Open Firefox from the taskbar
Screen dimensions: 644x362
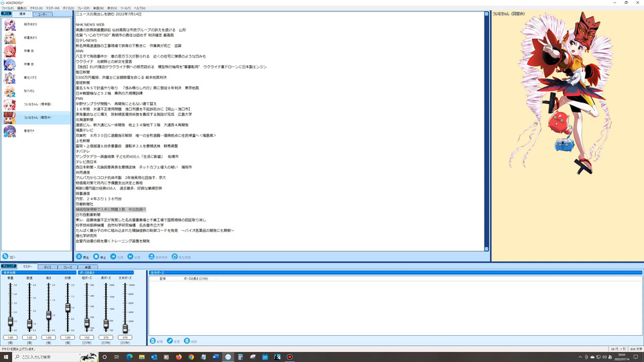click(x=178, y=357)
